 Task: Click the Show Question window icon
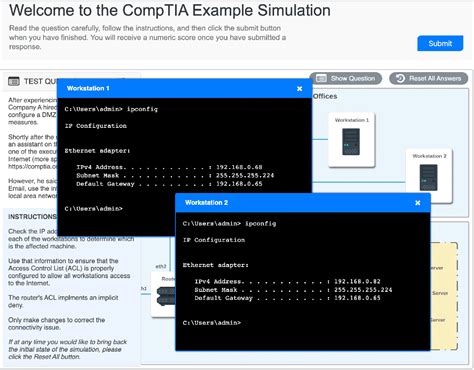pos(321,79)
